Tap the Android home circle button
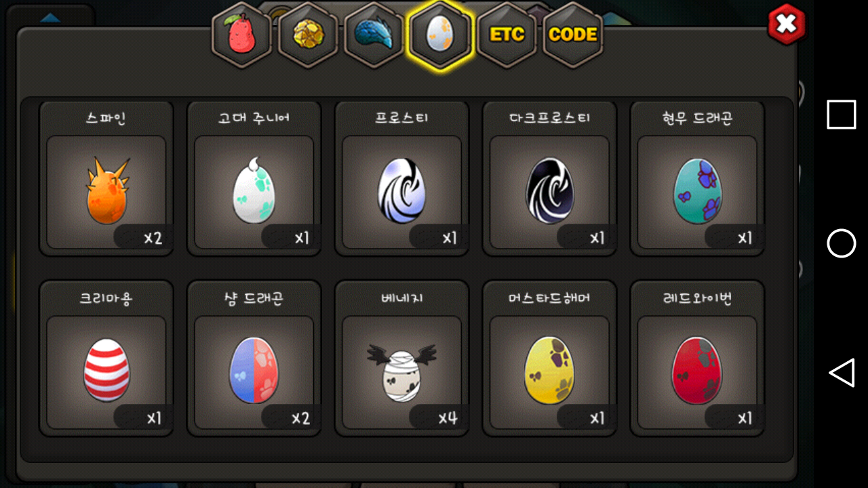 [x=842, y=243]
